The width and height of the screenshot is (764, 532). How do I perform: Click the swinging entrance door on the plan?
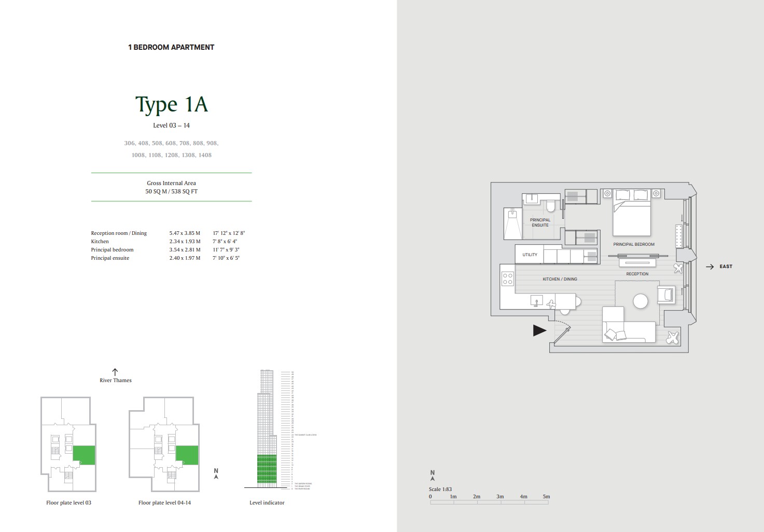pos(562,335)
